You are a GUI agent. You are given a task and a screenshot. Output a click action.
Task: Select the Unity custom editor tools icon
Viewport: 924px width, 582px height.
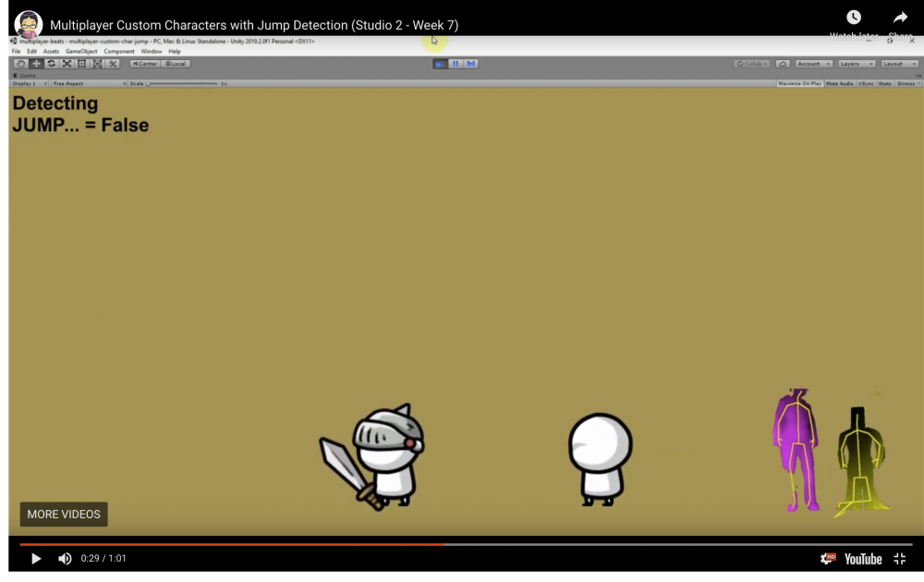pos(113,64)
